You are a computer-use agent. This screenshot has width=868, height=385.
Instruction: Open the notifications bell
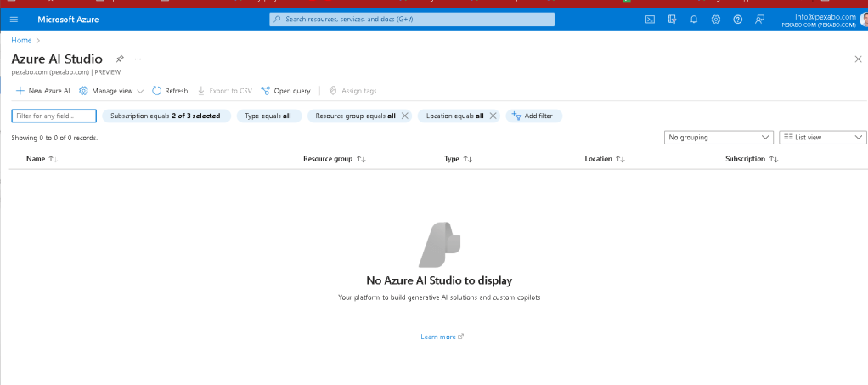click(x=694, y=20)
